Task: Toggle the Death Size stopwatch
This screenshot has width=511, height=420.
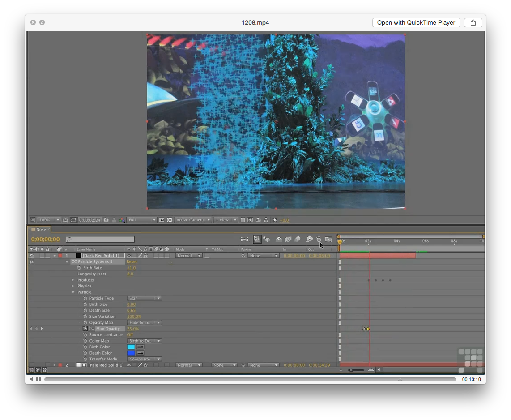Action: 85,310
